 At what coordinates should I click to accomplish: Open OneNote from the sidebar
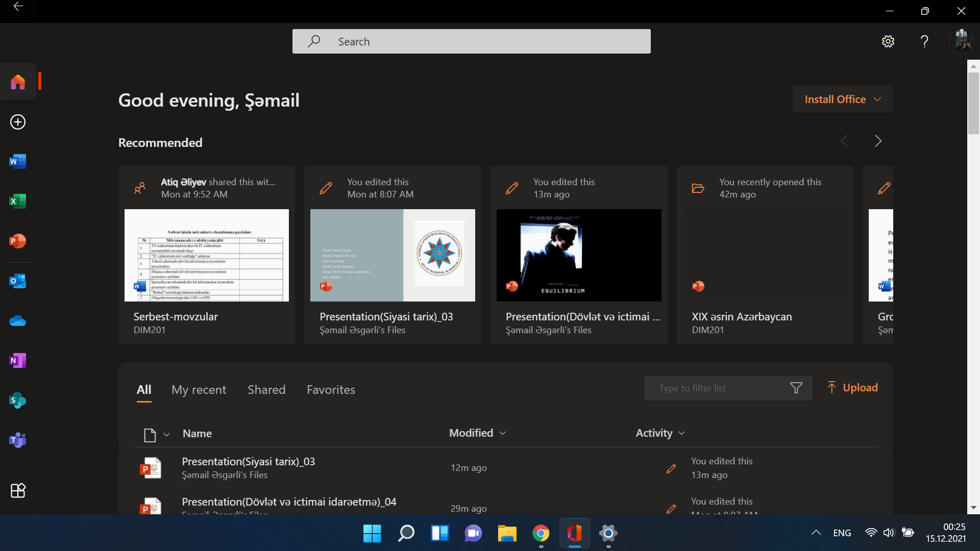click(x=18, y=361)
